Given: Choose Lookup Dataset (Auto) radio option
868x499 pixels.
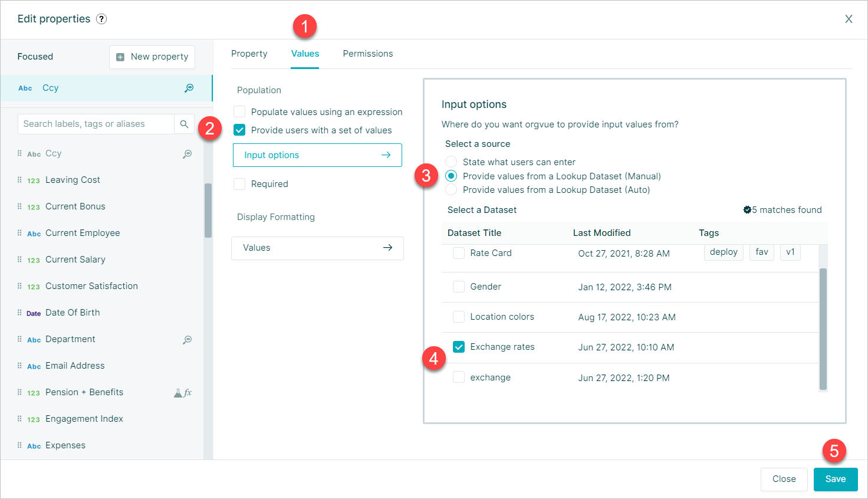Looking at the screenshot, I should (x=451, y=189).
